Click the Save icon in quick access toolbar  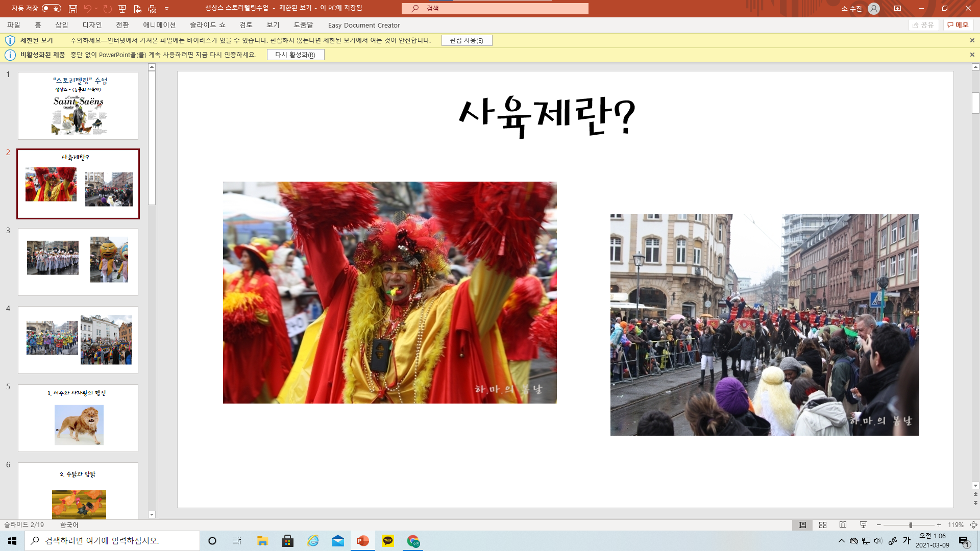[x=73, y=9]
